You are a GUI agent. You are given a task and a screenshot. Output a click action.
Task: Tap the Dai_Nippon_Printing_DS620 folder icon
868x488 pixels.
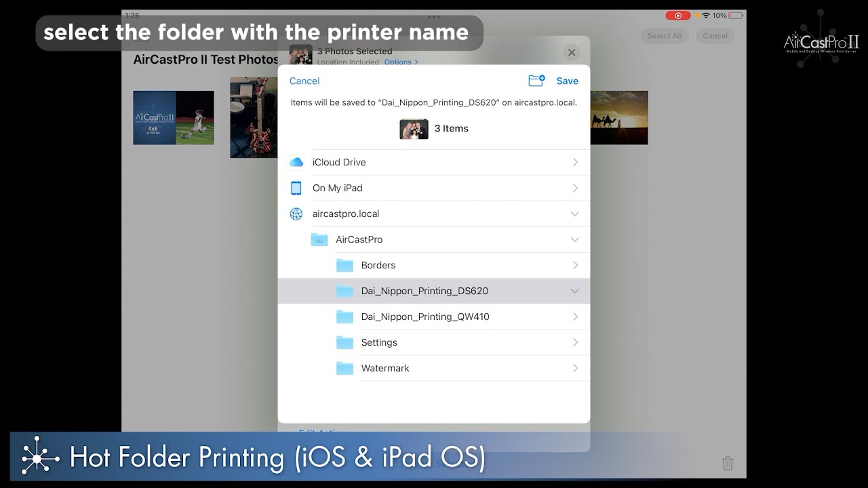click(345, 291)
